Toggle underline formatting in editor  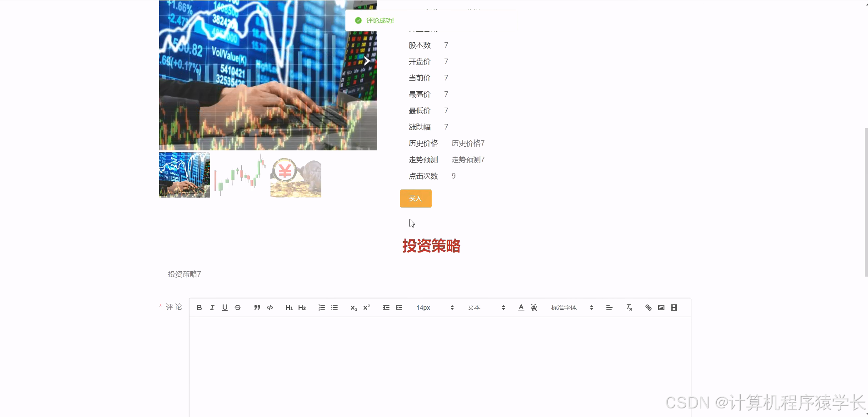point(224,308)
